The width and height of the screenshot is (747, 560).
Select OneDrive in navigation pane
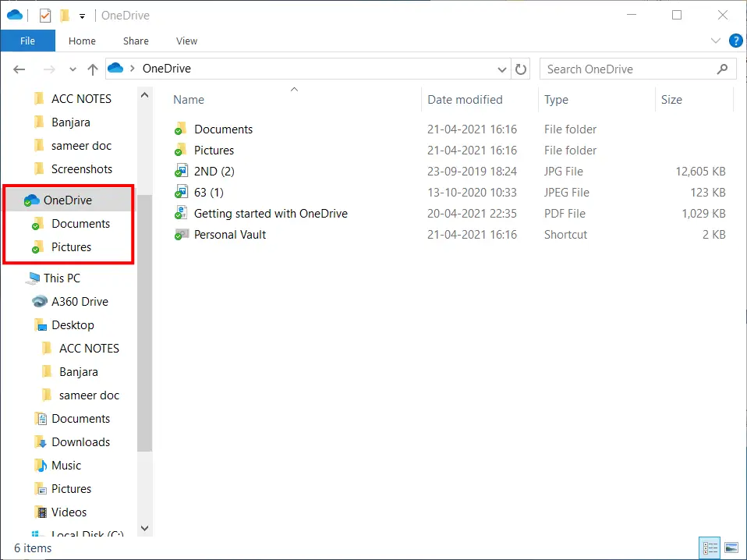68,200
